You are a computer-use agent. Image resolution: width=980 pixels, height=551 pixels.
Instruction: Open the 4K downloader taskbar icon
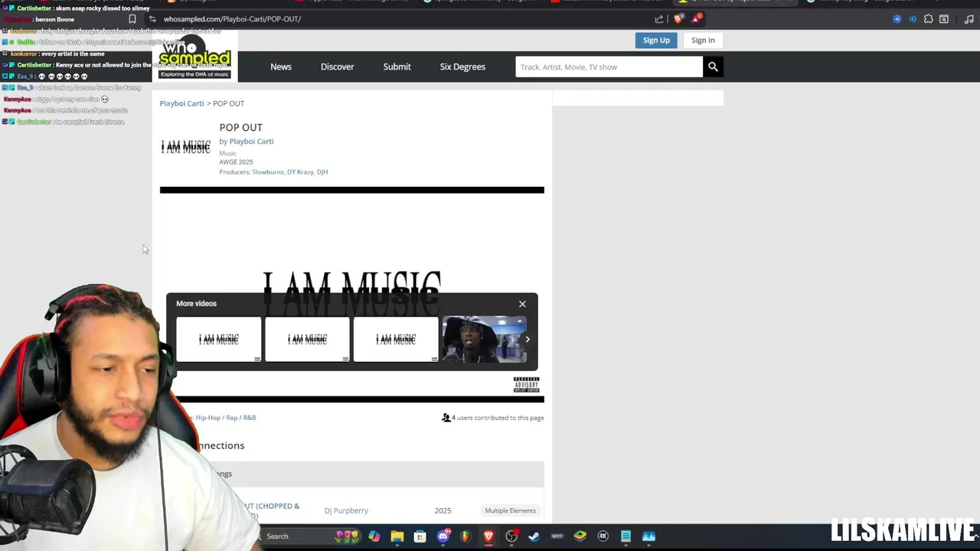tap(603, 536)
